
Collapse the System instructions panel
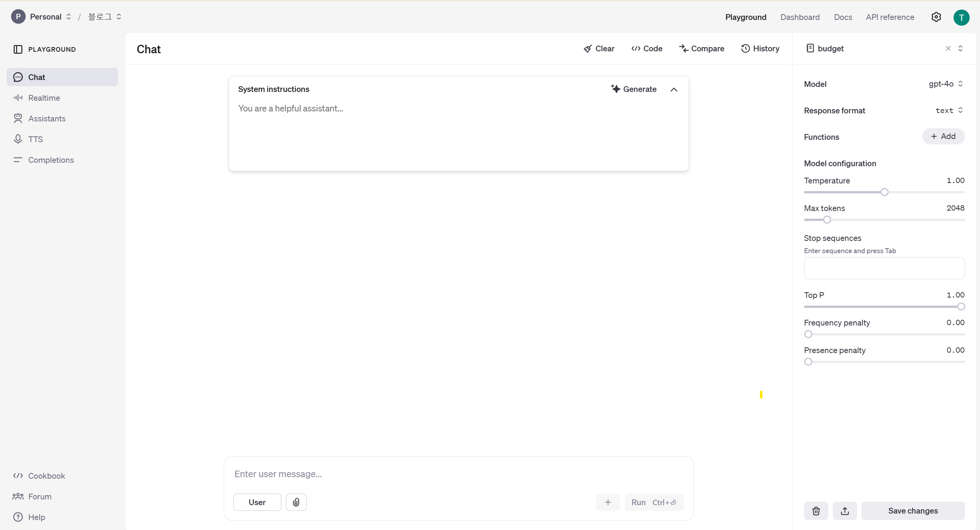(674, 89)
